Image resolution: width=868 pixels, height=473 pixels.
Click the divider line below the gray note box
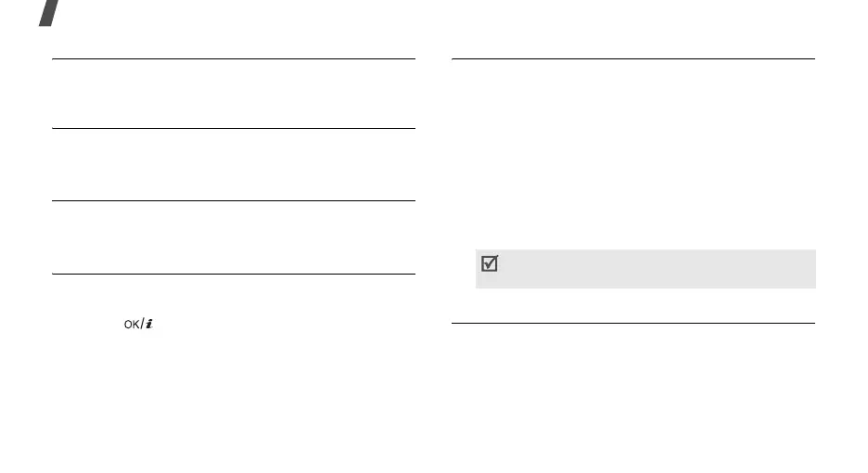[x=632, y=324]
